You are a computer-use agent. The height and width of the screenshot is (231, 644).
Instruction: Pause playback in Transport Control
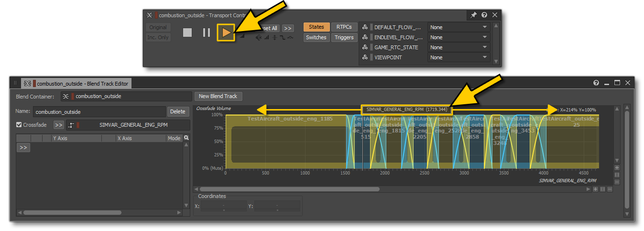207,33
